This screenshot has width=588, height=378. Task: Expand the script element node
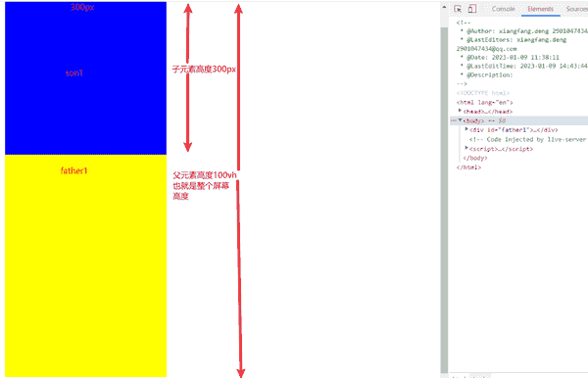click(466, 148)
